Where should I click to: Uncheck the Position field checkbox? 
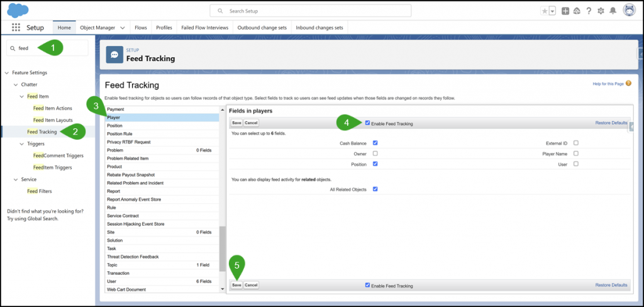[x=375, y=164]
